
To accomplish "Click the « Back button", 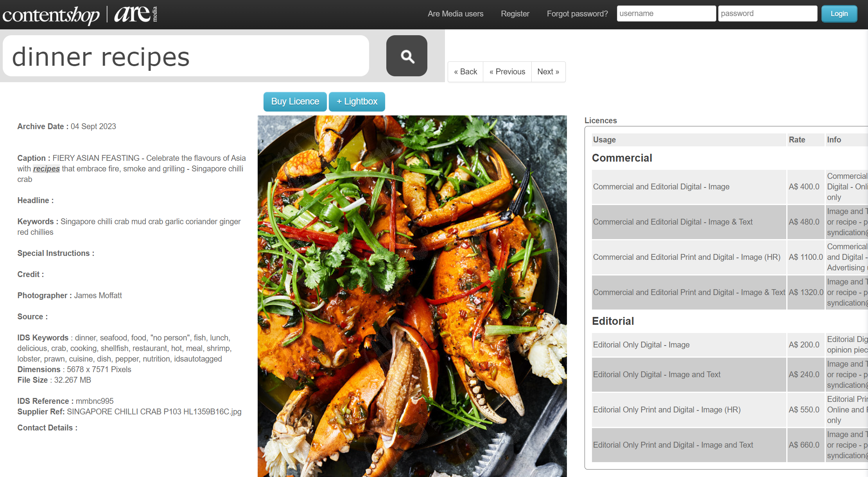I will click(465, 72).
